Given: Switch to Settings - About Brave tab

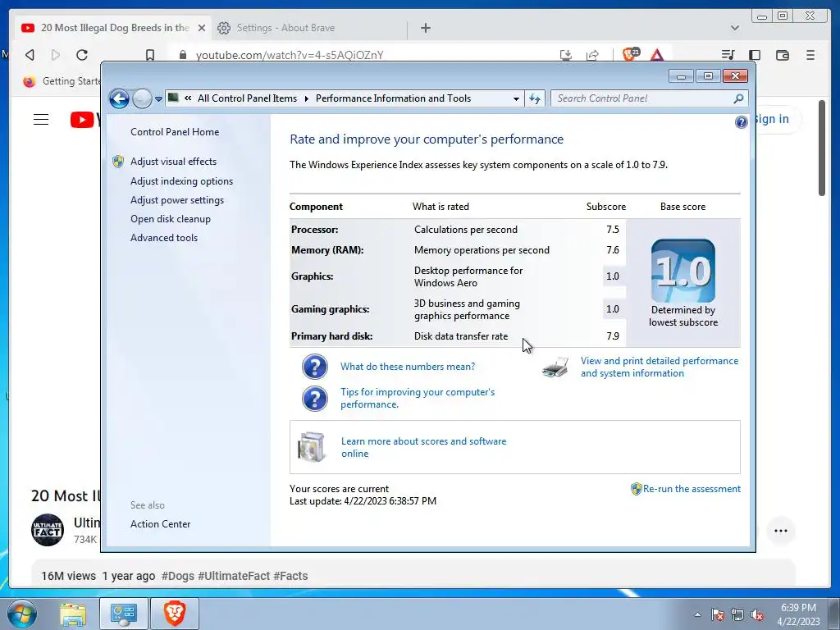Looking at the screenshot, I should pyautogui.click(x=285, y=28).
